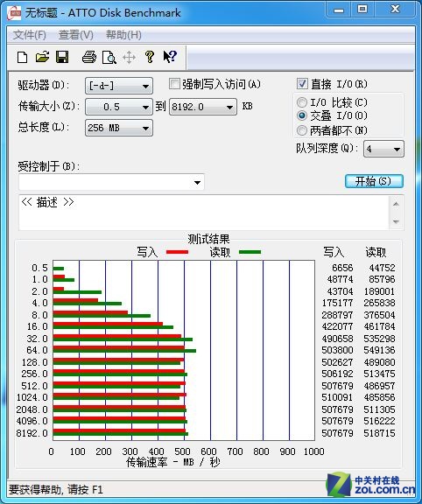Click the four-arrow move icon in toolbar
Image resolution: width=422 pixels, height=504 pixels.
point(129,58)
